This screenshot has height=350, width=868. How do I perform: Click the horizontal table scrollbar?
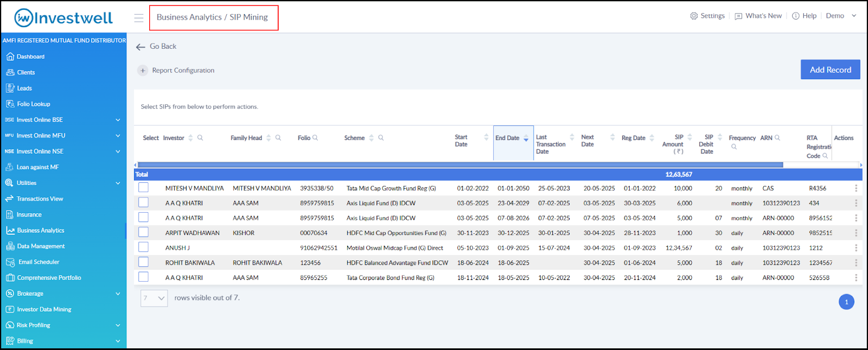point(460,164)
